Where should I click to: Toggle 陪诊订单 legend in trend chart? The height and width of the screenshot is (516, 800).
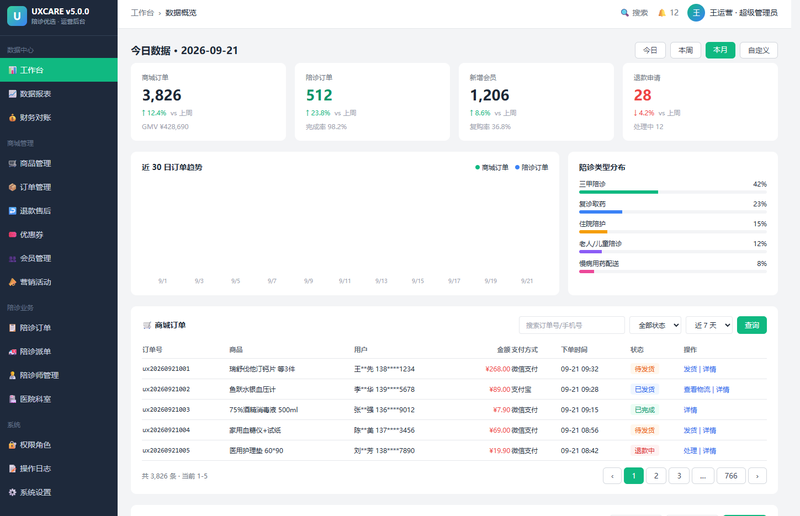point(532,167)
